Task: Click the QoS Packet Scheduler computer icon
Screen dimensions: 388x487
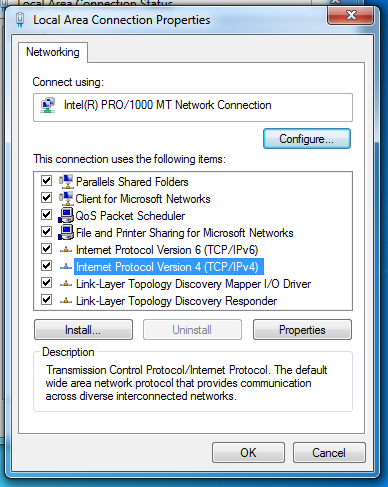Action: (66, 216)
